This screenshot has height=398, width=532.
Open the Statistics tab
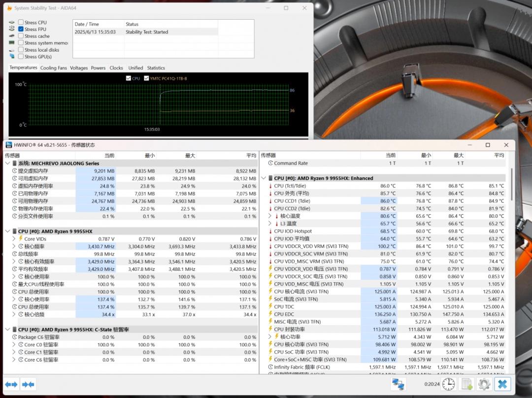[156, 68]
